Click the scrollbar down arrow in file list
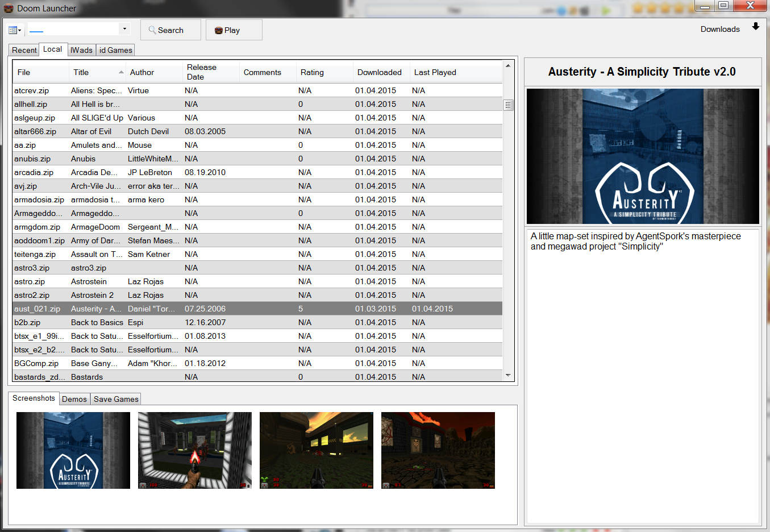 coord(508,376)
